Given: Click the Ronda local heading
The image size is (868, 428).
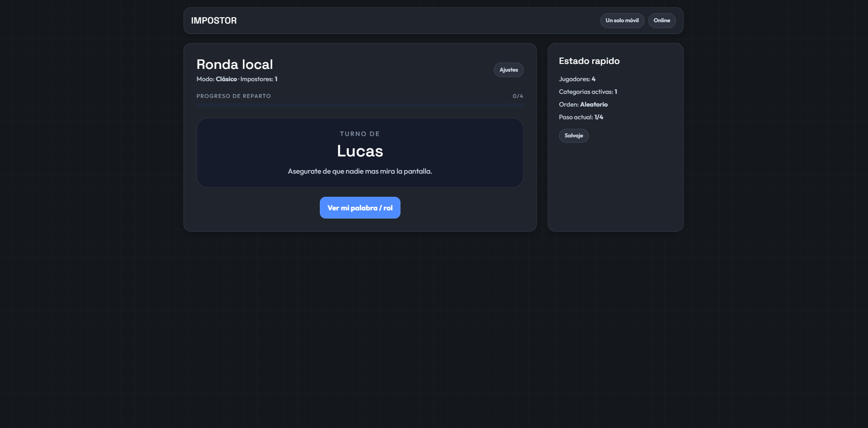Looking at the screenshot, I should pyautogui.click(x=235, y=64).
